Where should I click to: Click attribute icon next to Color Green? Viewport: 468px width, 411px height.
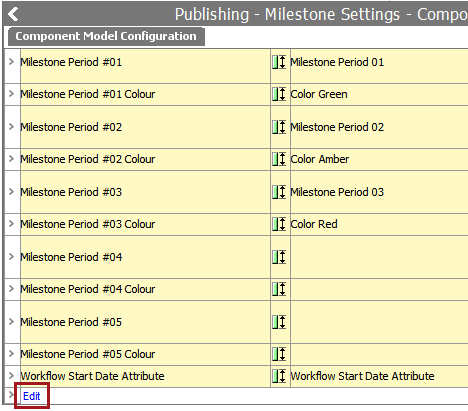(279, 94)
